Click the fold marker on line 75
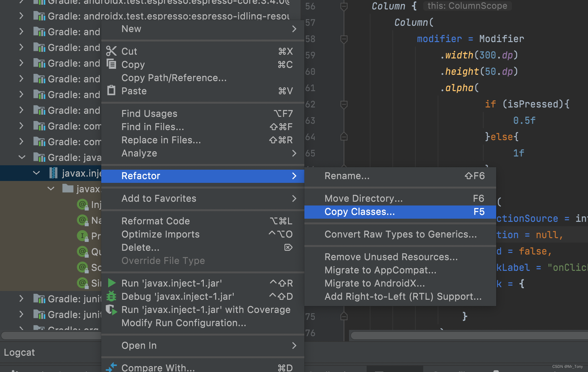 click(x=344, y=316)
